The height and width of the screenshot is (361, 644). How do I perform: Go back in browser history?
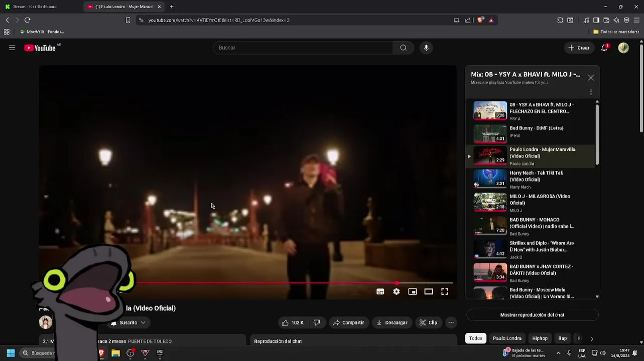pos(7,20)
